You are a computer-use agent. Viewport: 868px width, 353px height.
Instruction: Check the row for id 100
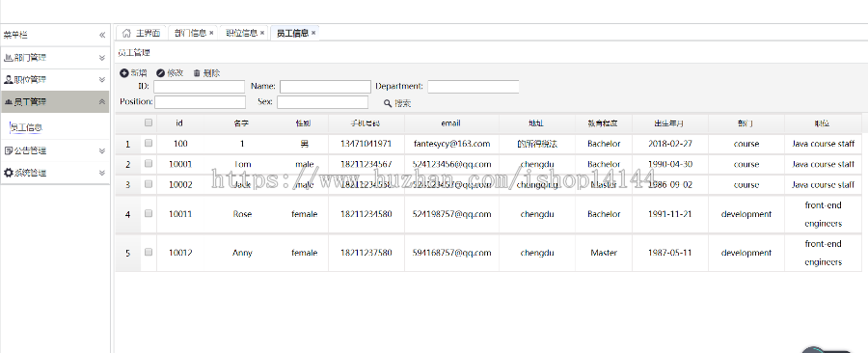click(x=149, y=143)
